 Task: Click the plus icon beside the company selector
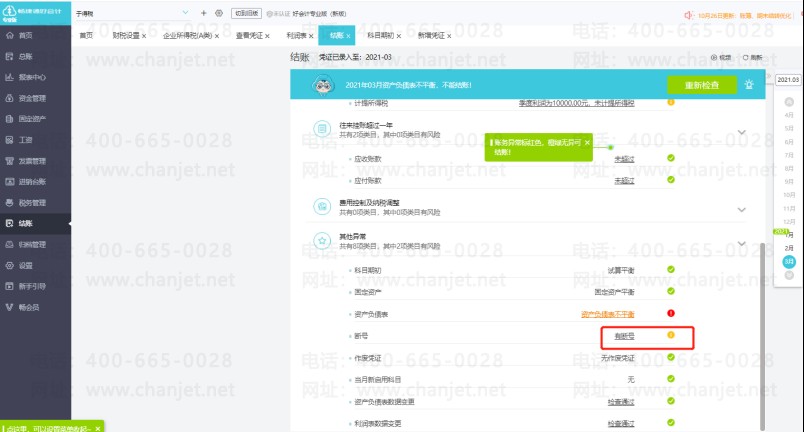(x=204, y=13)
